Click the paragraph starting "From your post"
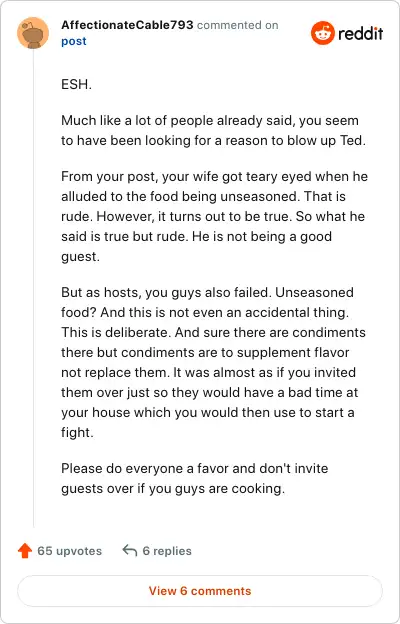This screenshot has width=400, height=624. coord(215,216)
